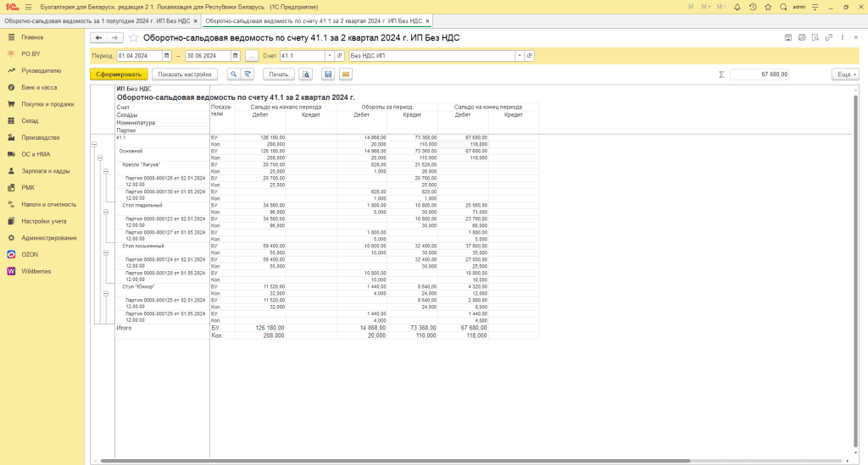Open Администрирование section

(x=49, y=238)
